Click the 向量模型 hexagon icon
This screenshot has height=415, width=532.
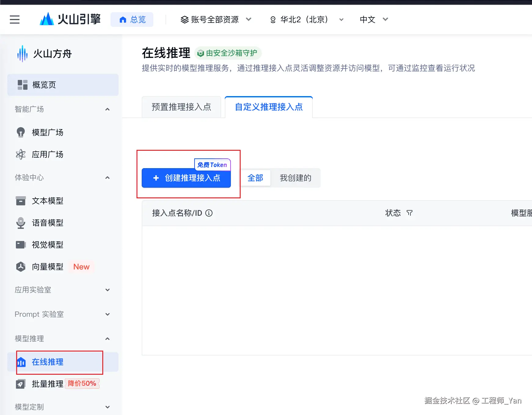pos(20,267)
